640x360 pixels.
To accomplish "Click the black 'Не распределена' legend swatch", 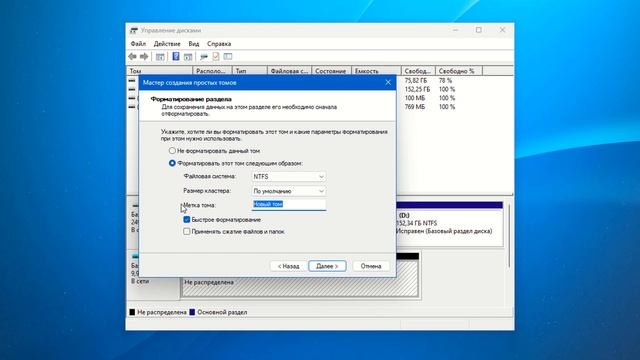I will (132, 312).
